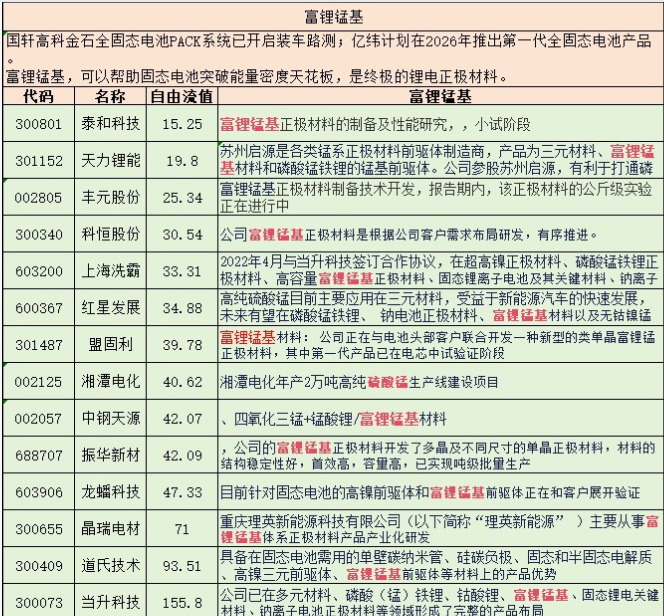Select description cell mentioning 高镍前驱体和富锂锰基前驱体
This screenshot has width=664, height=616.
point(441,492)
